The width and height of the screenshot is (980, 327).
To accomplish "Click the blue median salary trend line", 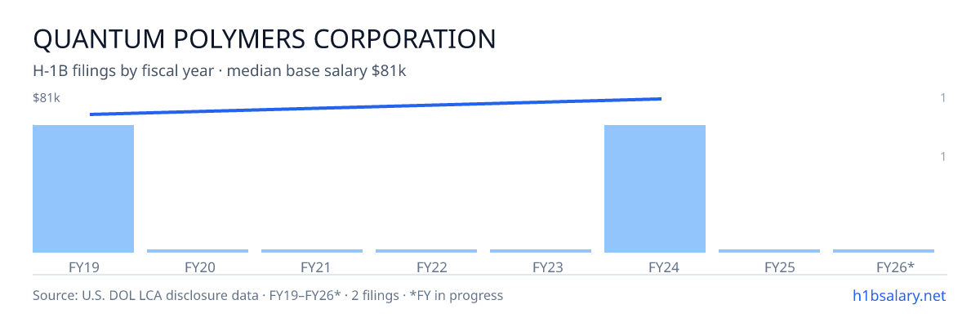I will (x=376, y=106).
